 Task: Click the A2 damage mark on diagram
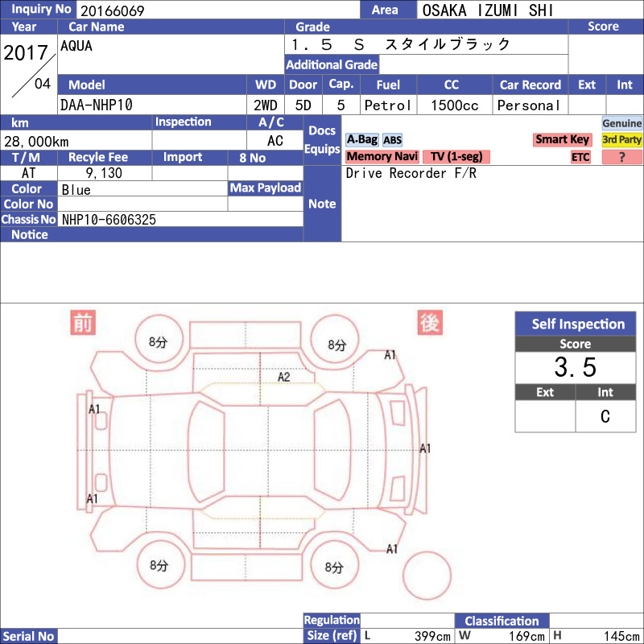tap(284, 377)
